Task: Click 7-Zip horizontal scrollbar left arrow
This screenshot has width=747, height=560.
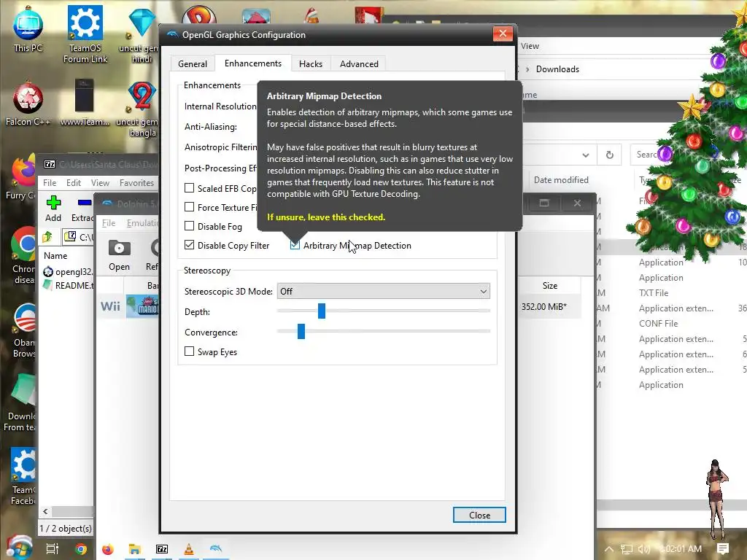Action: pyautogui.click(x=45, y=511)
